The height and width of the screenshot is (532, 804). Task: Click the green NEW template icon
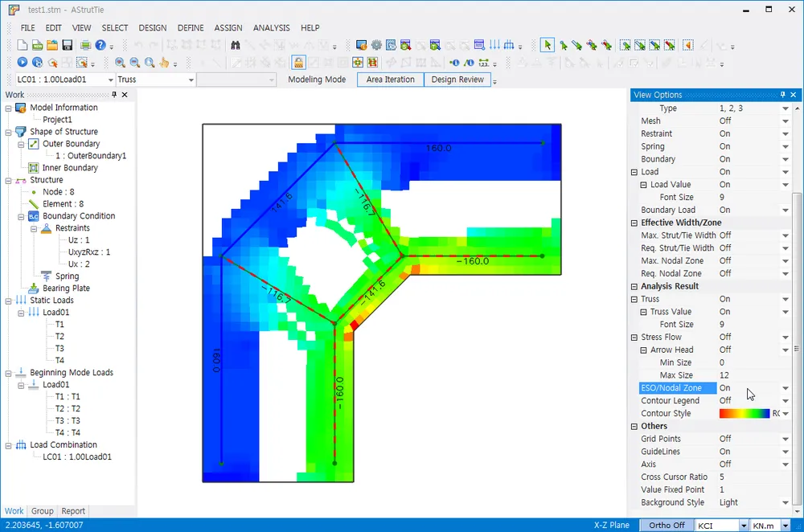click(38, 45)
